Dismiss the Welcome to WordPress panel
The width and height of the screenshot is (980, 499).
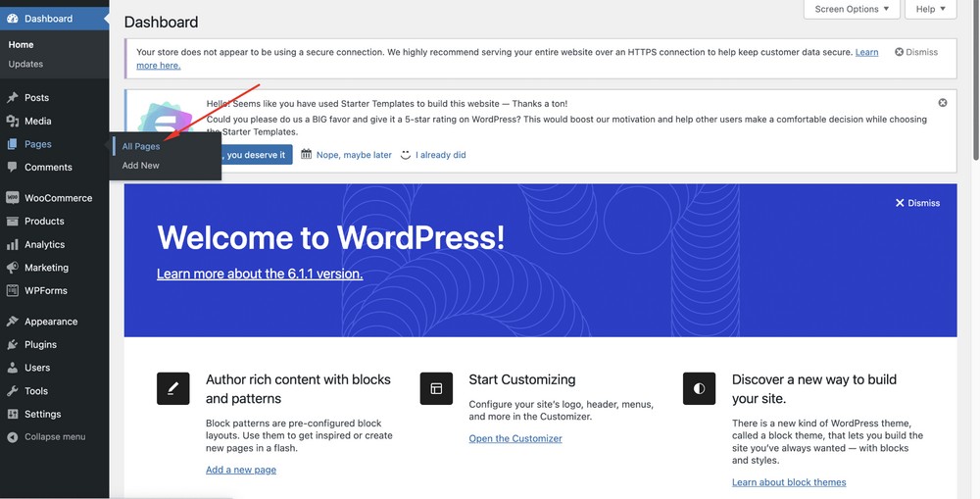(x=917, y=203)
